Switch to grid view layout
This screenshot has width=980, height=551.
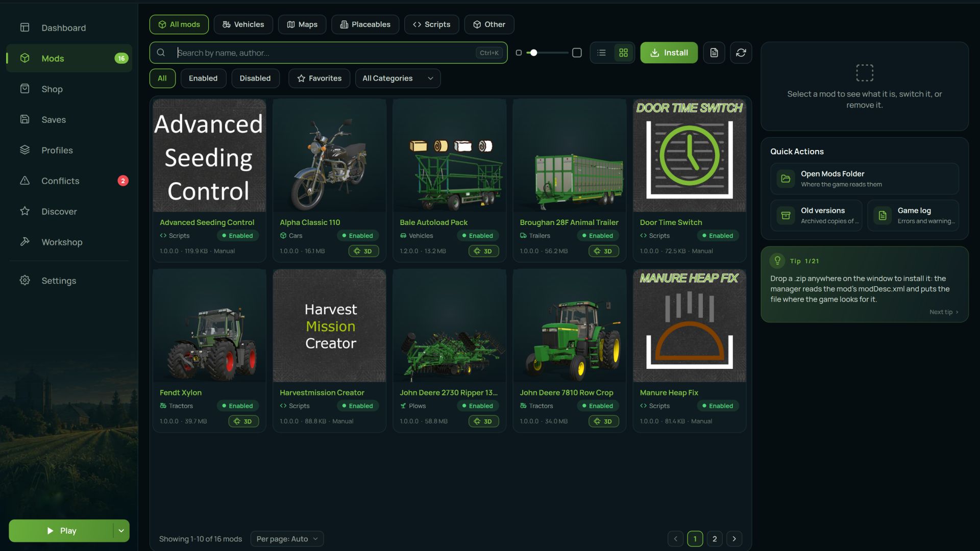point(623,53)
